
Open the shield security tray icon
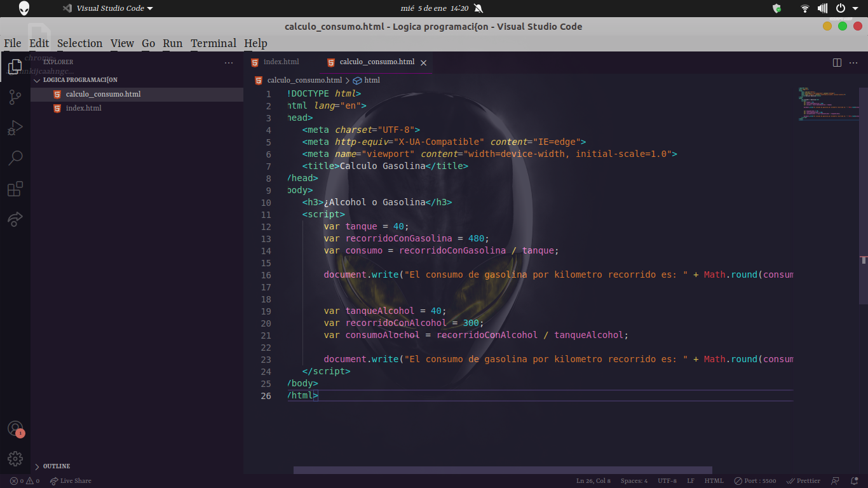(x=776, y=8)
